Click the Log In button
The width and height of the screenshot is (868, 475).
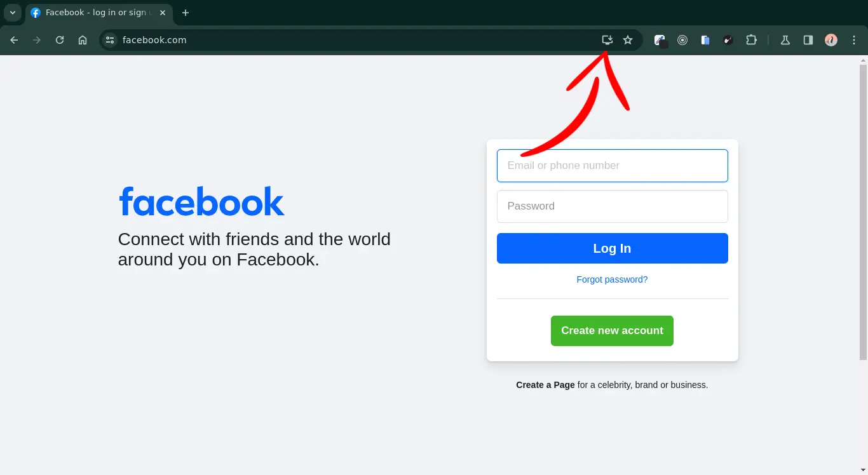coord(612,248)
